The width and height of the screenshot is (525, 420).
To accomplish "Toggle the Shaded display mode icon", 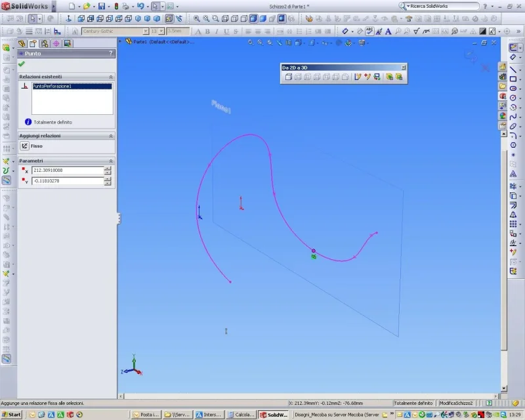I will (x=263, y=18).
